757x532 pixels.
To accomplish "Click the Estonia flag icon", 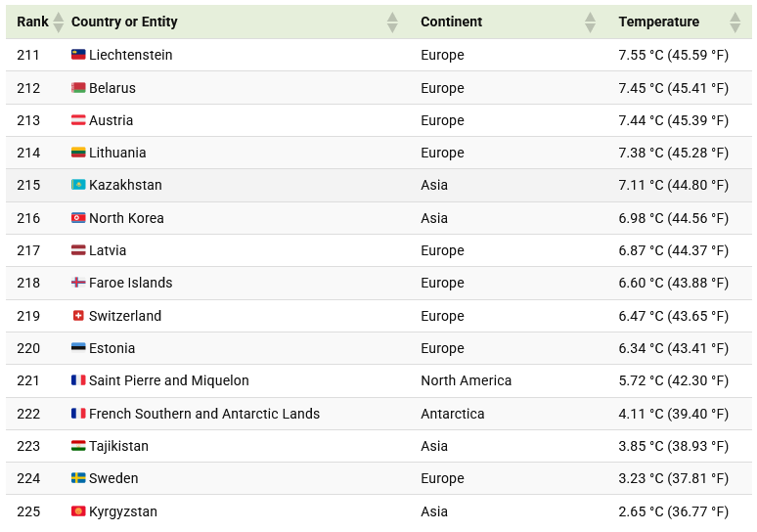I will tap(78, 348).
